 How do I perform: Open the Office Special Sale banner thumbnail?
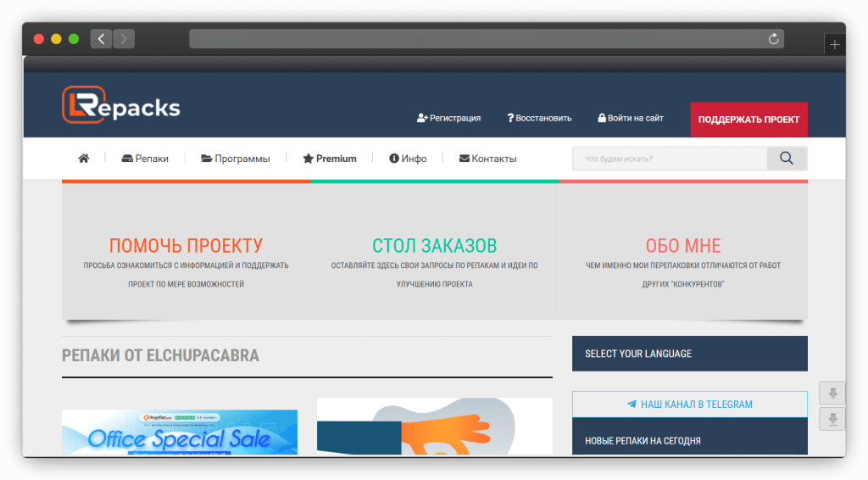tap(180, 433)
